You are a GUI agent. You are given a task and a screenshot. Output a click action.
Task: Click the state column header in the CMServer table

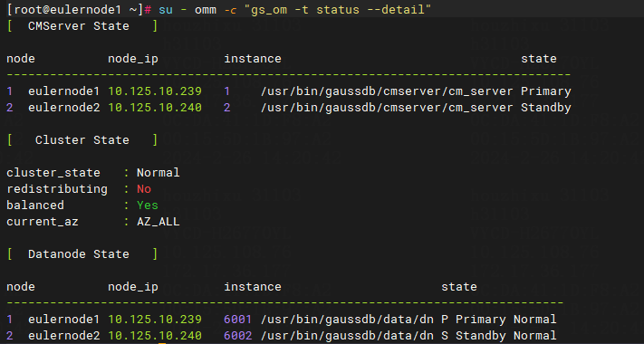(539, 59)
